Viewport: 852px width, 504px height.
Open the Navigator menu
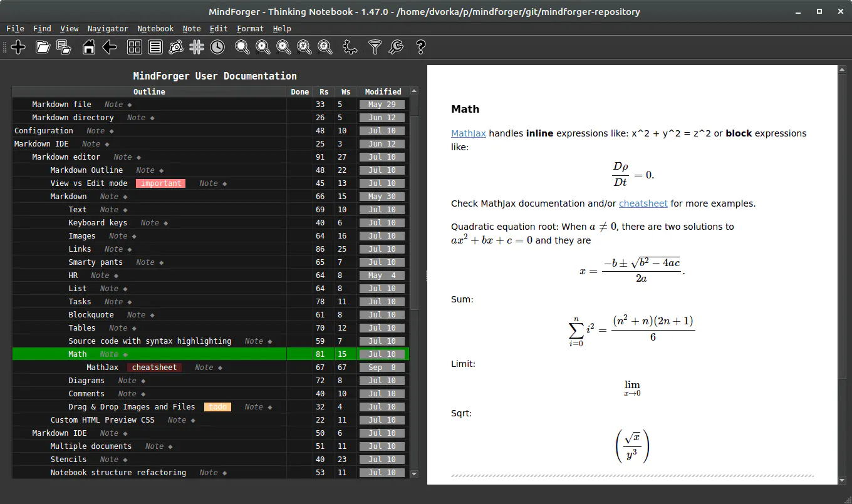[x=108, y=29]
